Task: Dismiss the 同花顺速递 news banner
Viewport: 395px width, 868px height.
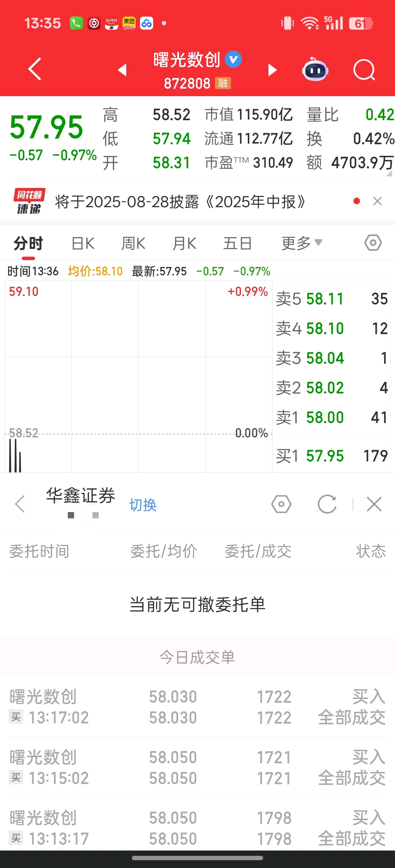Action: 377,201
